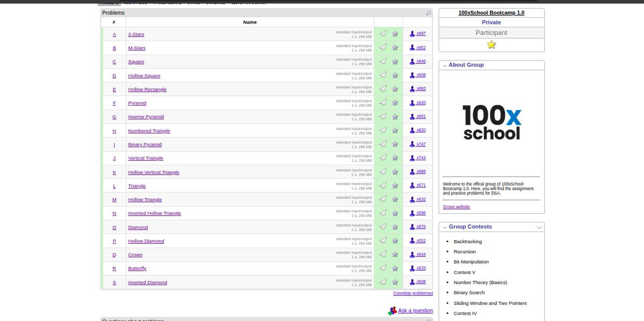The height and width of the screenshot is (321, 644).
Task: Click arrow beside About Group heading
Action: click(444, 65)
